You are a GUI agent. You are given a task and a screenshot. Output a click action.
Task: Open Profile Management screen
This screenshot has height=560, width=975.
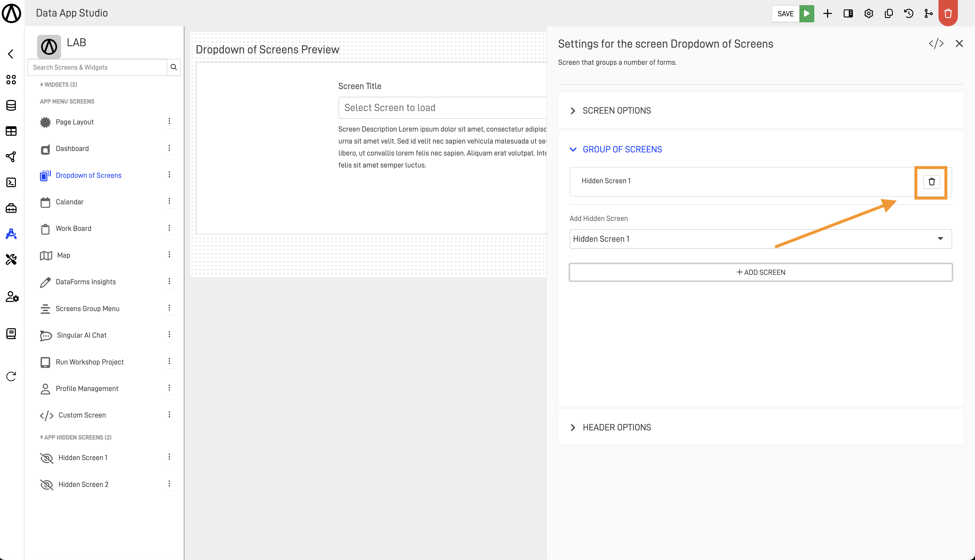point(87,388)
